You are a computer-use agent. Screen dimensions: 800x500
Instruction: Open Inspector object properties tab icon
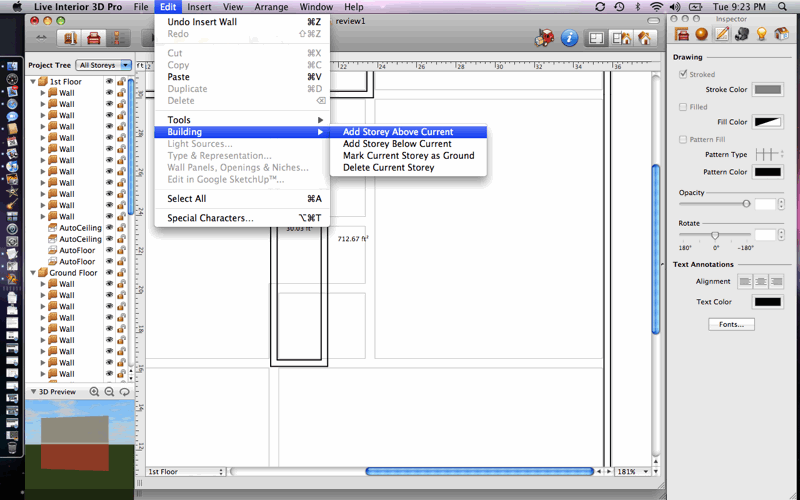[682, 34]
